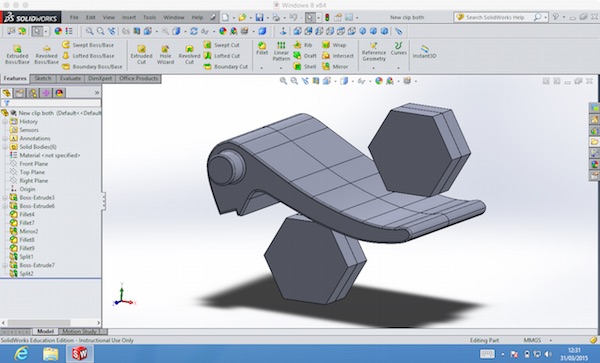600x363 pixels.
Task: Toggle Instant3D mode
Action: point(424,51)
